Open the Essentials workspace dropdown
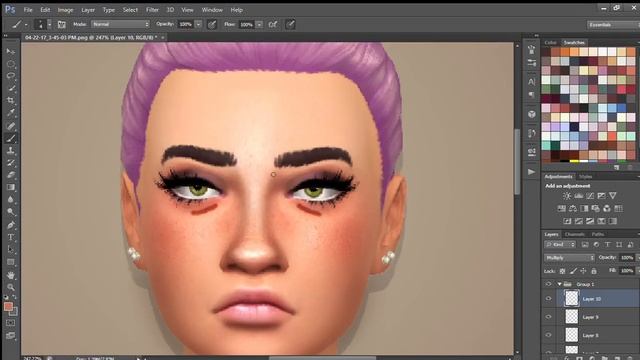 pos(613,25)
